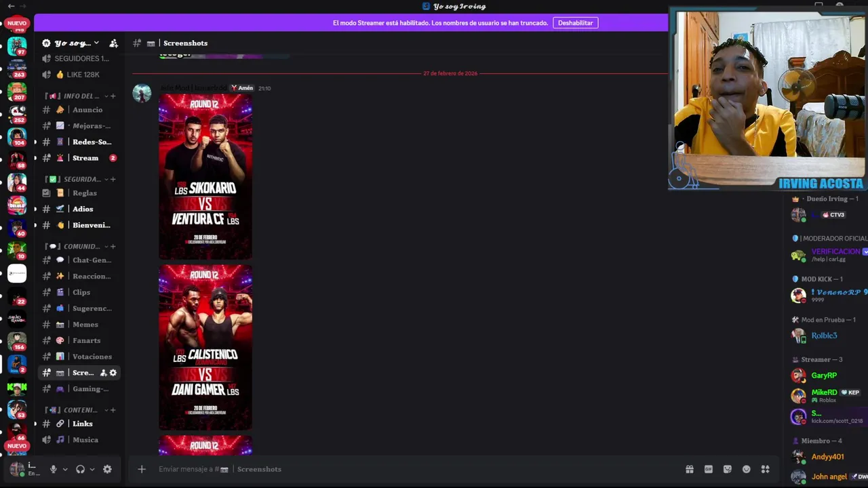The image size is (868, 488).
Task: Open MikeRD member profile
Action: tap(829, 396)
